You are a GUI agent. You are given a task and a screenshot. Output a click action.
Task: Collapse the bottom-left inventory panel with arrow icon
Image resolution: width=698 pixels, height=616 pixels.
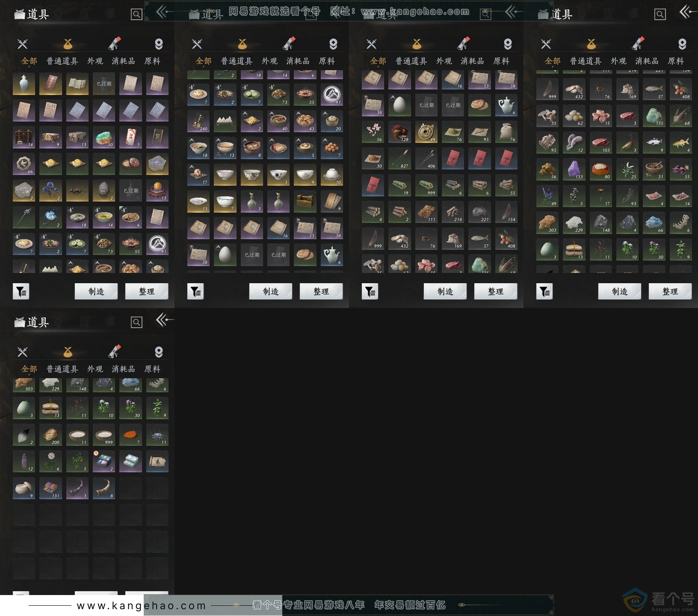point(165,320)
